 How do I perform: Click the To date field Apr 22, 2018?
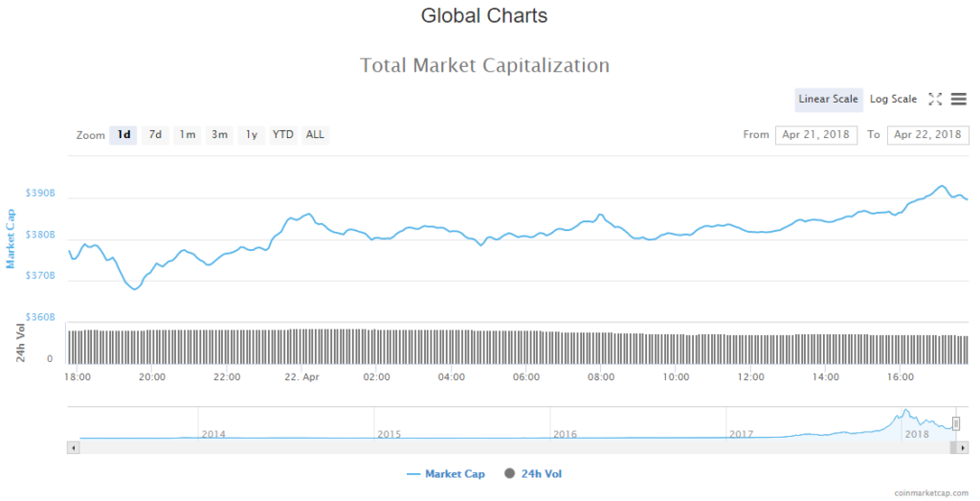(927, 135)
